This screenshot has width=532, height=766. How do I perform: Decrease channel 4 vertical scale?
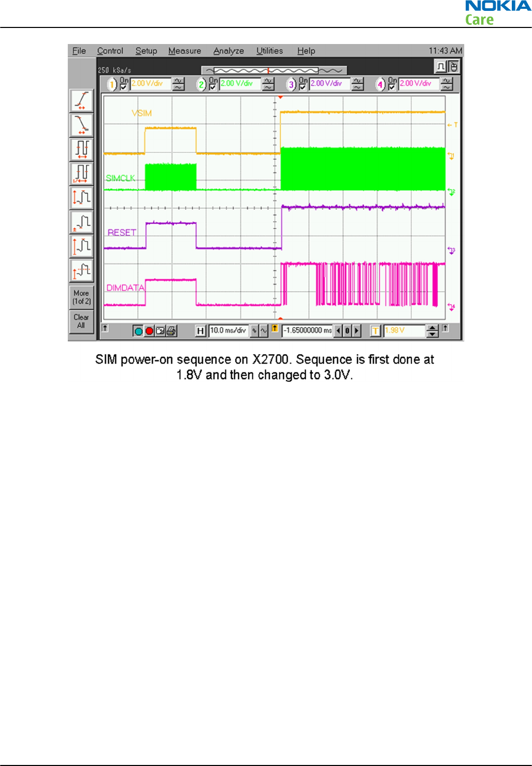point(447,87)
